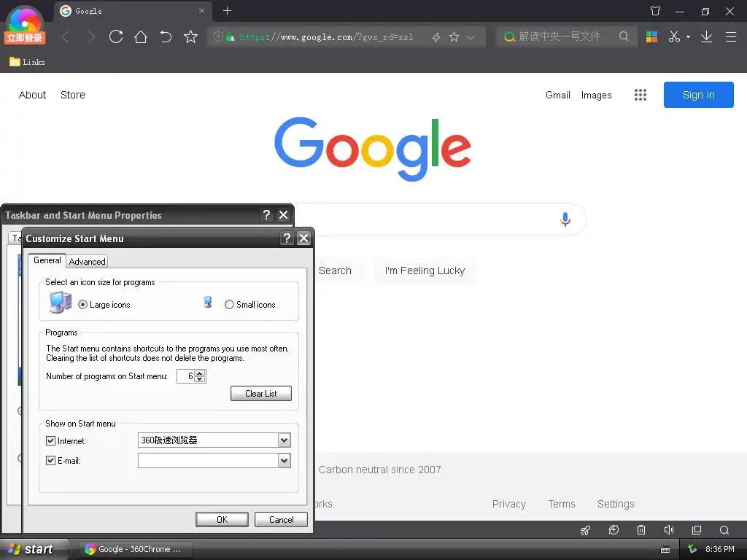Open the Gmail link

click(x=558, y=95)
